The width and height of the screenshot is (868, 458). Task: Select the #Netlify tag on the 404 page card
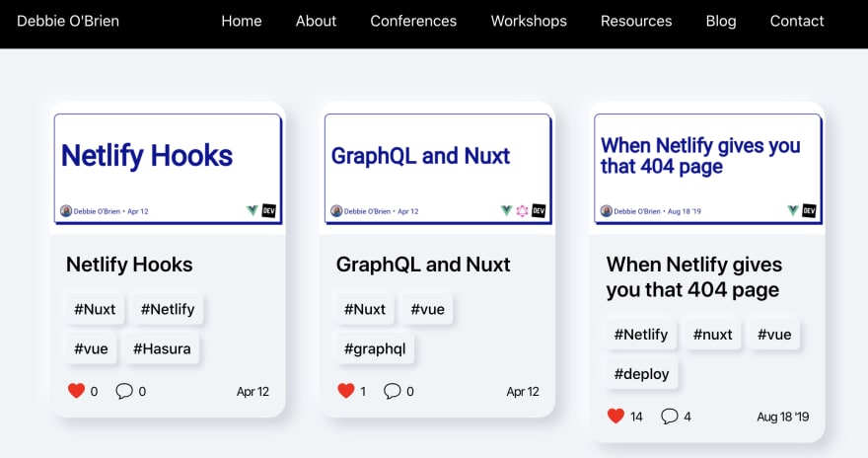click(641, 335)
